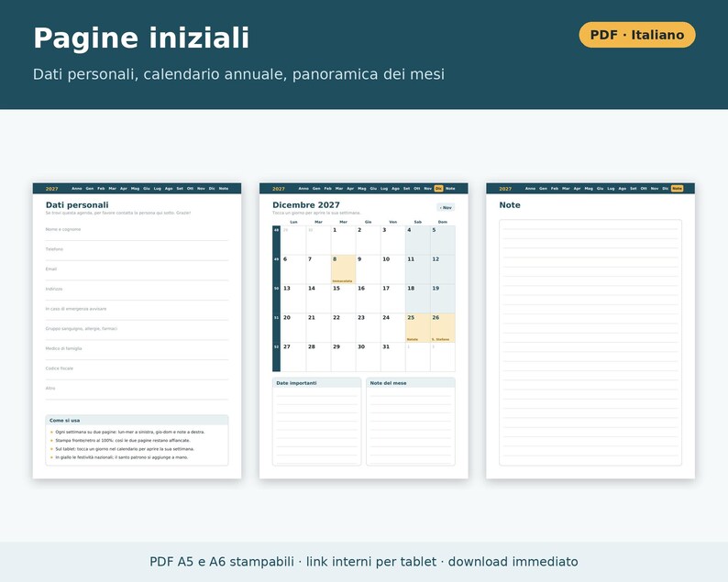Click In caso di emergenza avvisare field
Screen dimensions: 728x582
click(137, 313)
